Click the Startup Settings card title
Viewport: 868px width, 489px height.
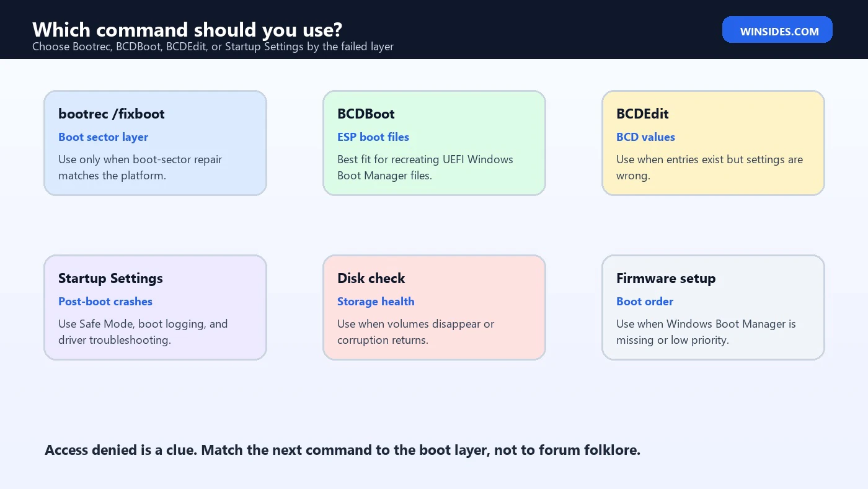point(110,278)
